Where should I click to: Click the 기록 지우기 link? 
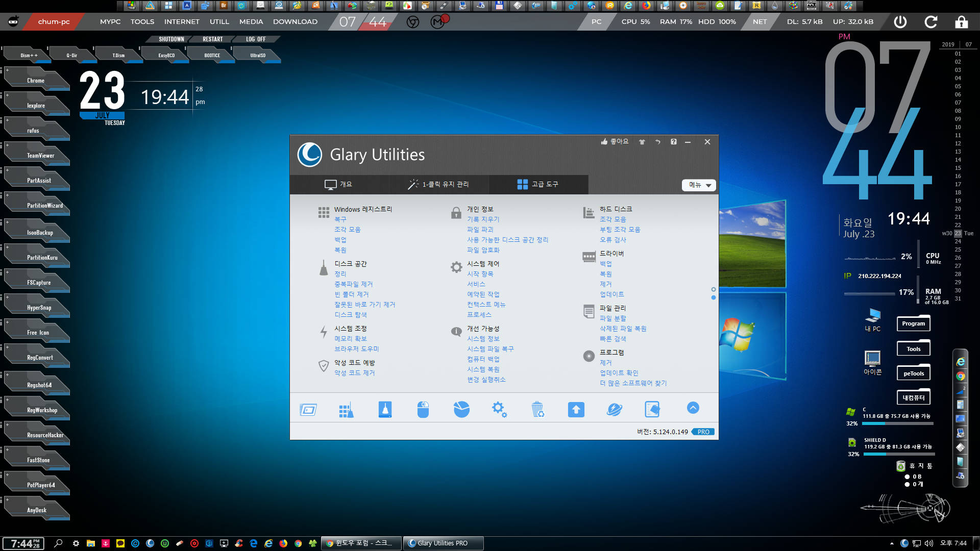point(483,219)
